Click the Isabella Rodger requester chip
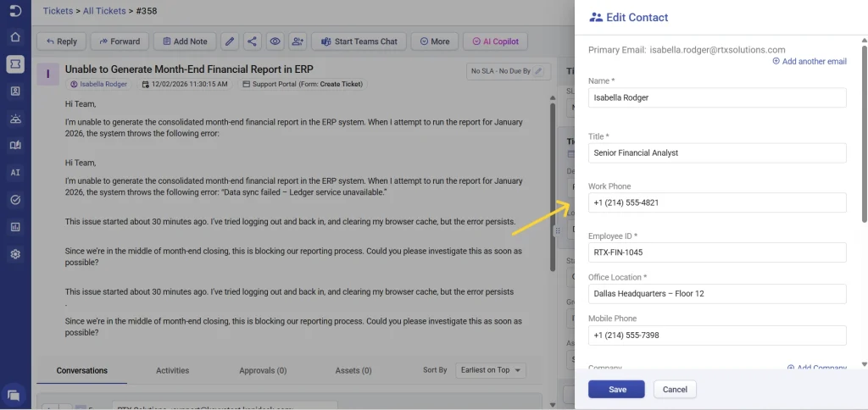Image resolution: width=868 pixels, height=410 pixels. [98, 85]
